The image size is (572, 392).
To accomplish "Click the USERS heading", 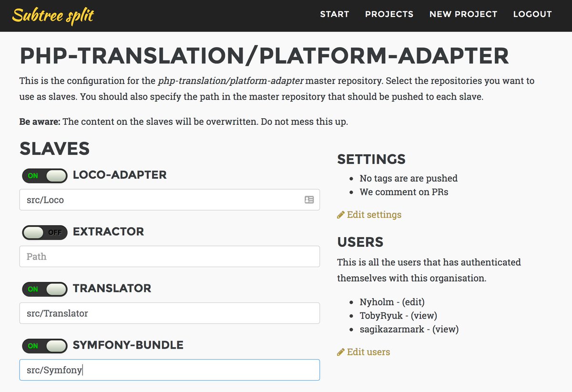I will click(x=360, y=242).
